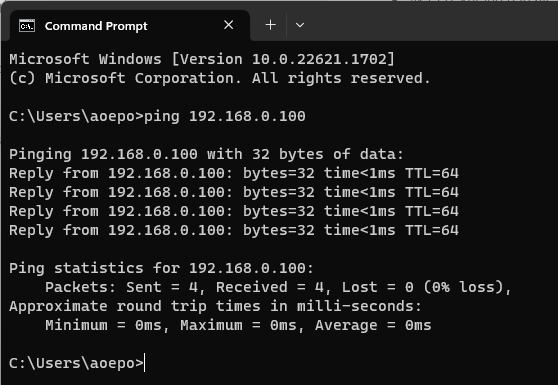Image resolution: width=558 pixels, height=385 pixels.
Task: Click the IP address in typed ping command
Action: click(x=247, y=116)
